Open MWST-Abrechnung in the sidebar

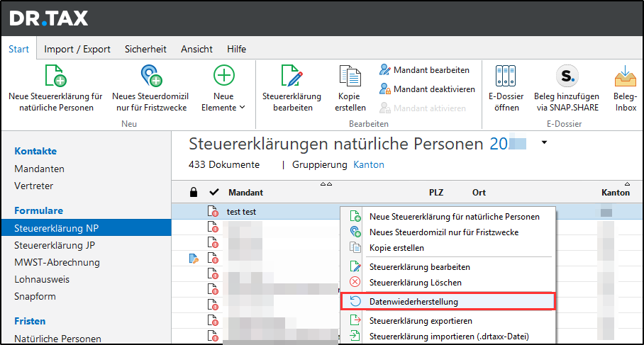click(57, 263)
